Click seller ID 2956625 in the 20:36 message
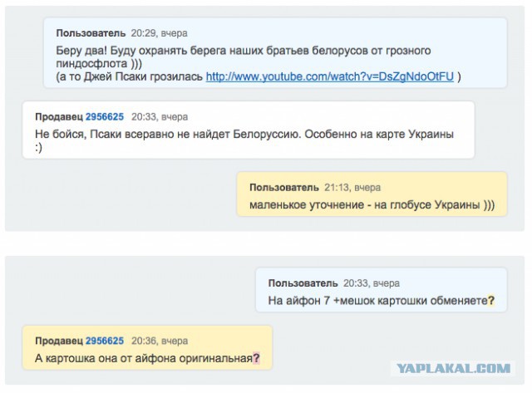This screenshot has width=532, height=393. point(105,341)
